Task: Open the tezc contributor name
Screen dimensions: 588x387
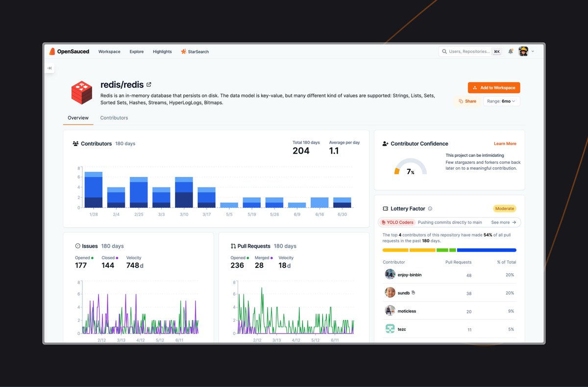Action: tap(402, 329)
